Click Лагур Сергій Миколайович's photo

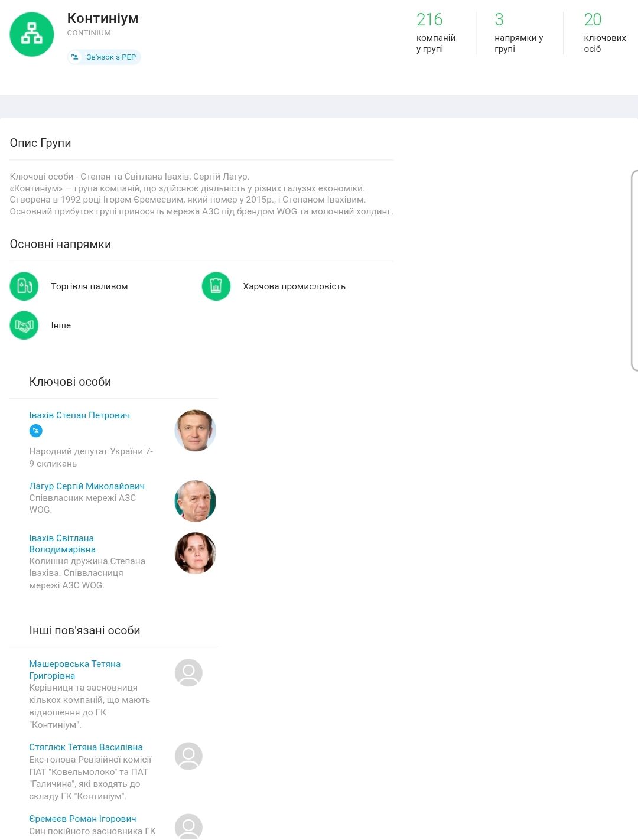tap(195, 501)
